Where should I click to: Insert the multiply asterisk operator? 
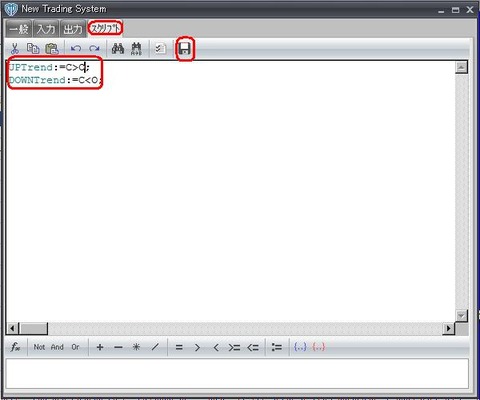point(136,347)
